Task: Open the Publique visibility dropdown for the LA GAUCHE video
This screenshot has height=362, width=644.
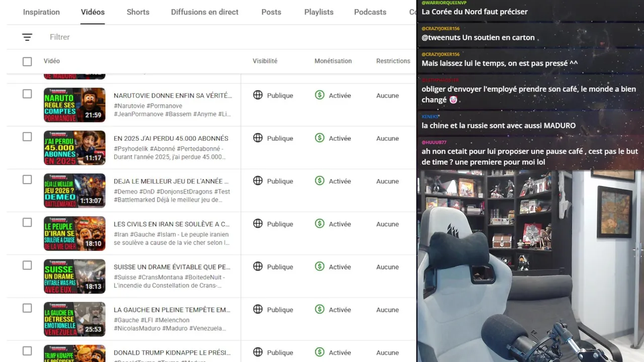Action: pyautogui.click(x=280, y=310)
